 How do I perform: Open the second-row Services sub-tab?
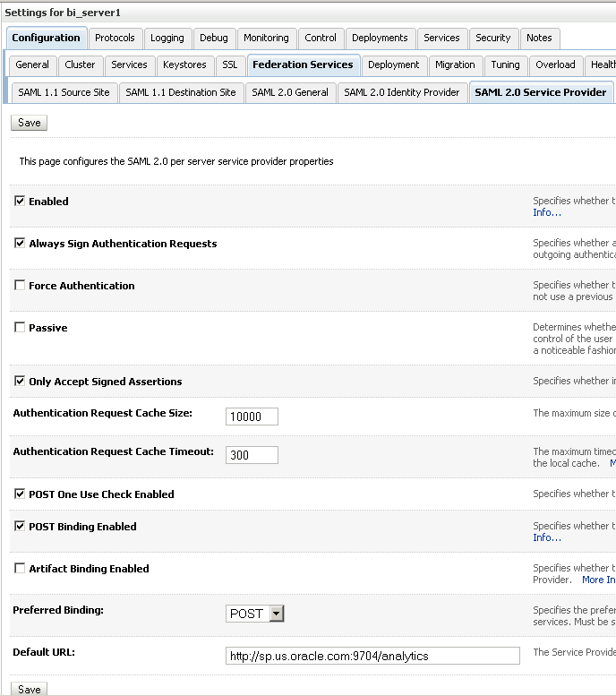129,64
